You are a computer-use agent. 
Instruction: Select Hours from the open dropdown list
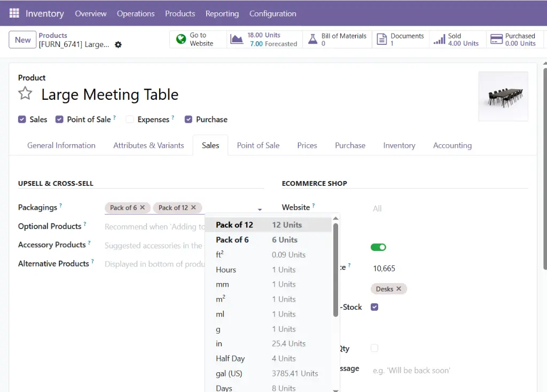point(225,270)
